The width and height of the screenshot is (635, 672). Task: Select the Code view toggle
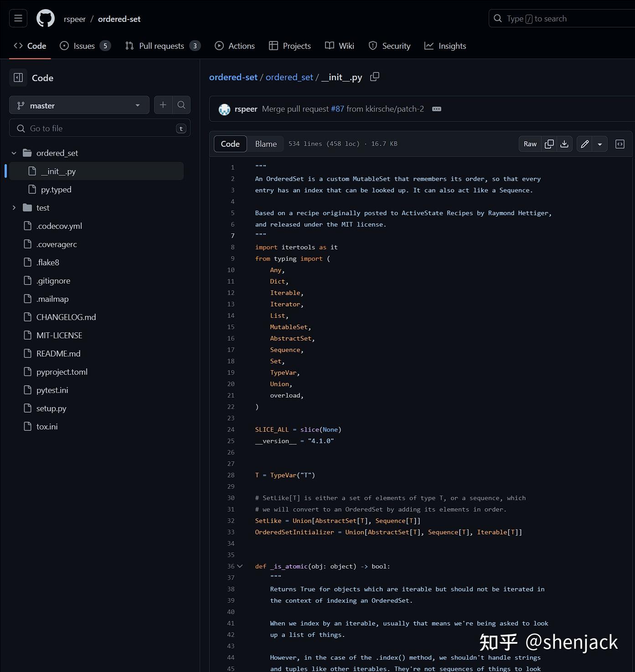click(x=230, y=144)
